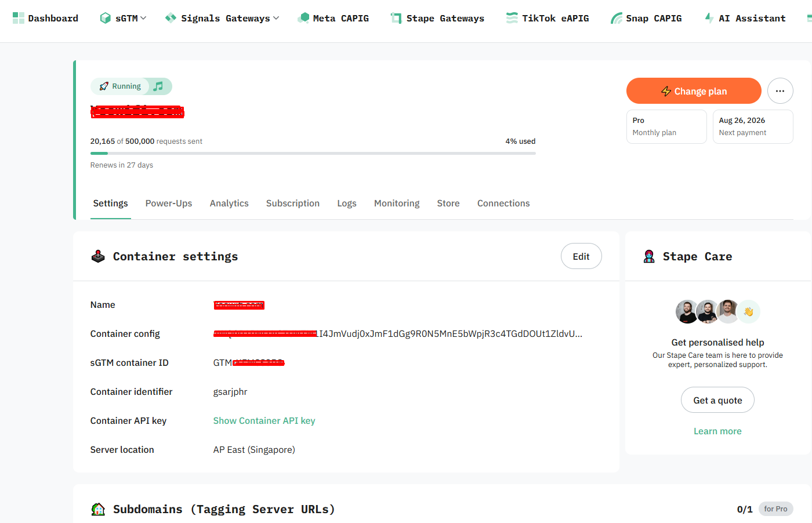Click the sGTM container ID value
Screen dimensions: 812x523
[x=249, y=363]
